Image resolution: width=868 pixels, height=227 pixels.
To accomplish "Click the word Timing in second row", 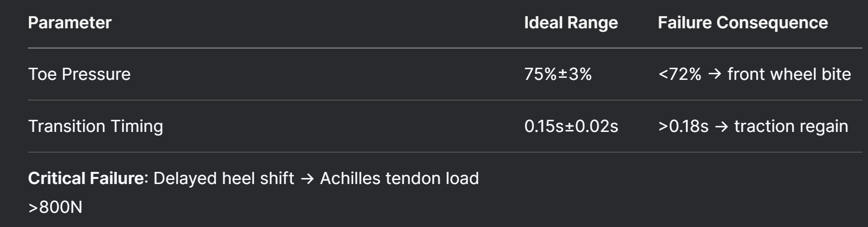I will (137, 126).
